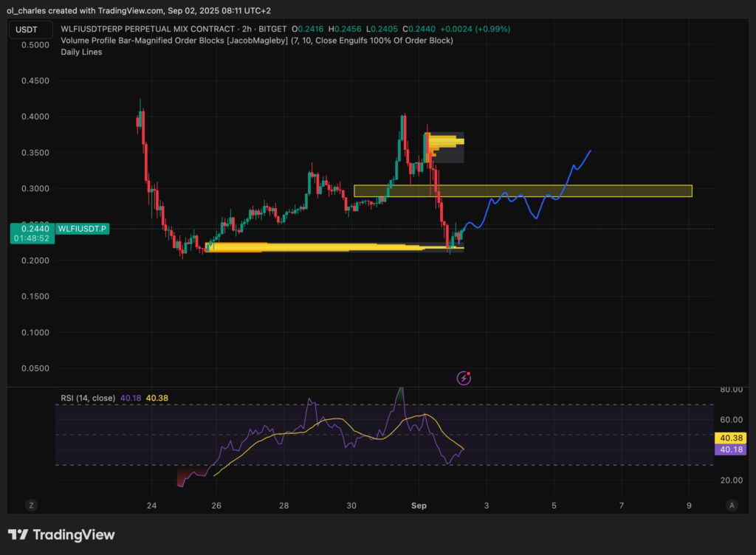Screen dimensions: 756x555
Task: Select the RSI (14, close) indicator legend
Action: click(89, 397)
